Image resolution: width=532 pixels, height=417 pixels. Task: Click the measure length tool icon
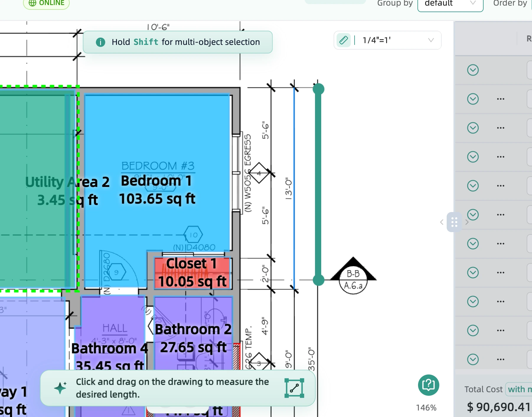[294, 388]
